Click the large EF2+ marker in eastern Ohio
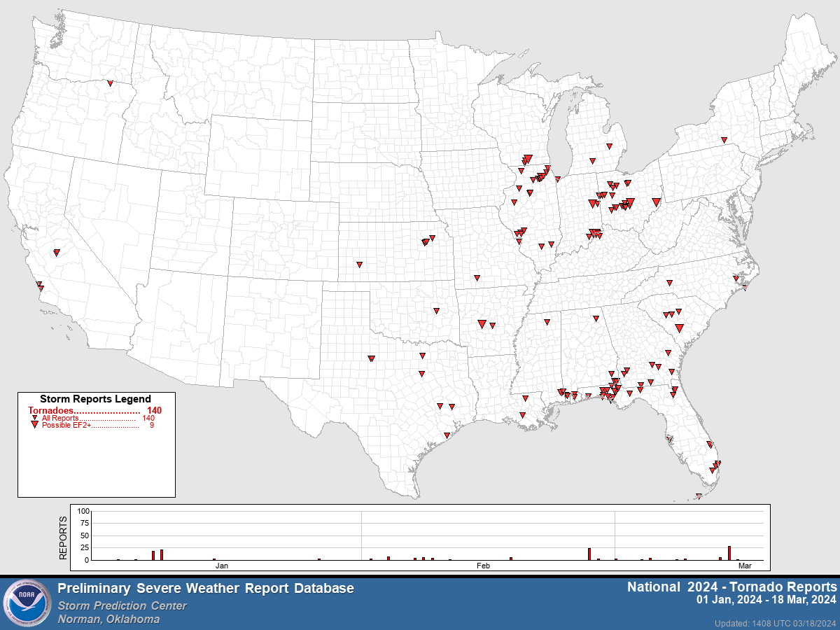 click(656, 204)
